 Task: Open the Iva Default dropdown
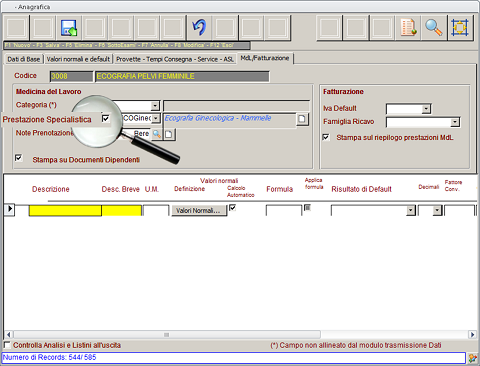click(x=426, y=109)
